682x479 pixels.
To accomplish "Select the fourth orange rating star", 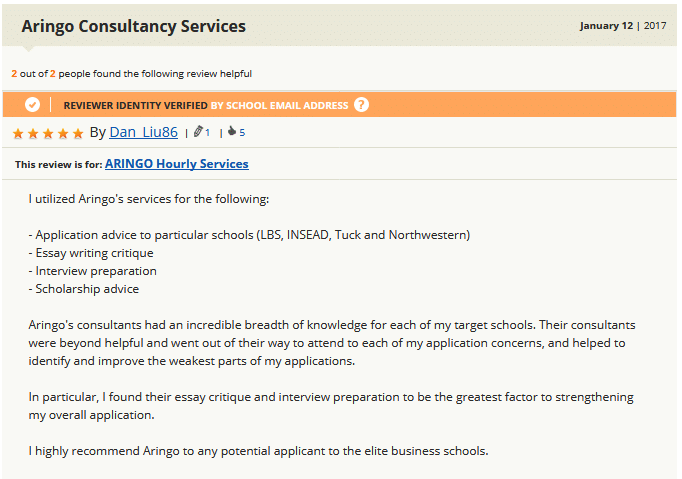I will [63, 133].
